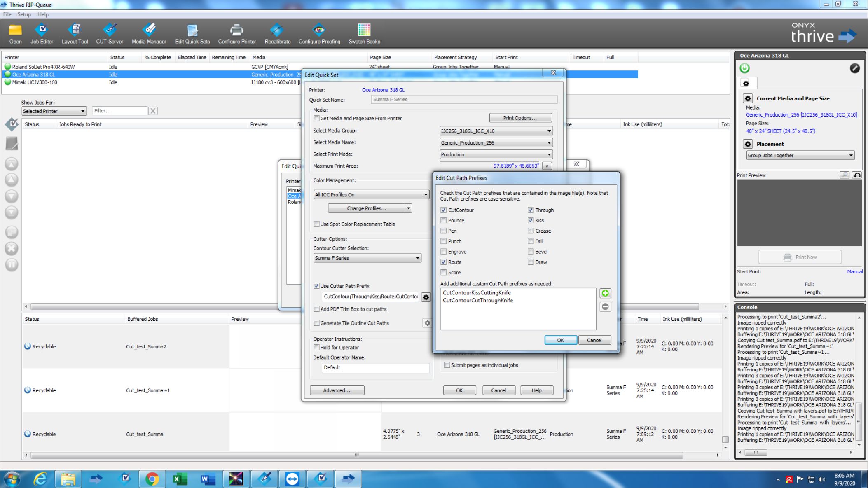The height and width of the screenshot is (488, 868).
Task: Open CUT-Server from toolbar
Action: (x=110, y=34)
